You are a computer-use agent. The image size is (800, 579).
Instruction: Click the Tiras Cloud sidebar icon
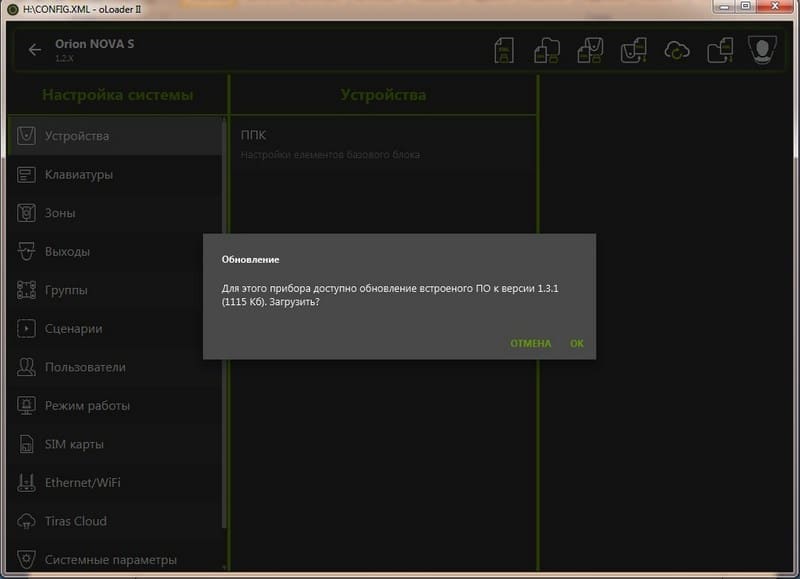pyautogui.click(x=26, y=521)
